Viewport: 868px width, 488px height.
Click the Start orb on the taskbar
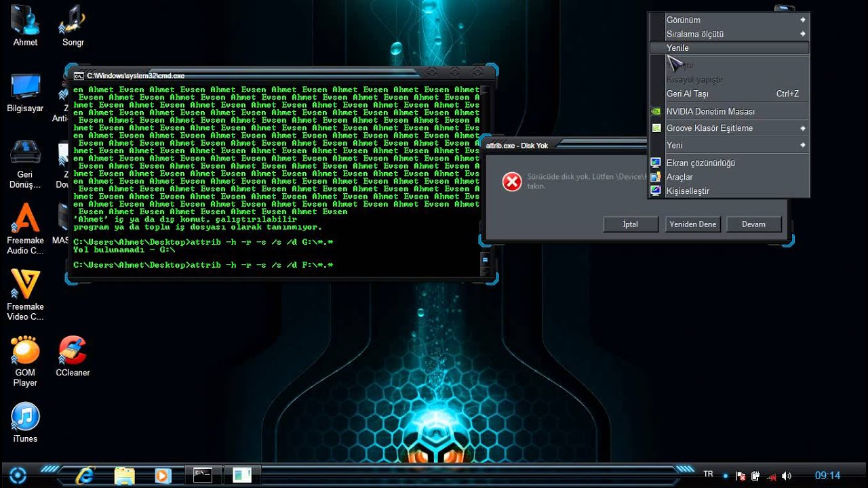pos(18,475)
